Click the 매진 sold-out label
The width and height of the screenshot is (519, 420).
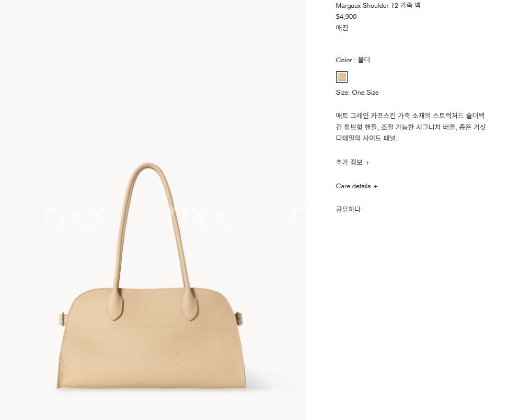click(342, 28)
